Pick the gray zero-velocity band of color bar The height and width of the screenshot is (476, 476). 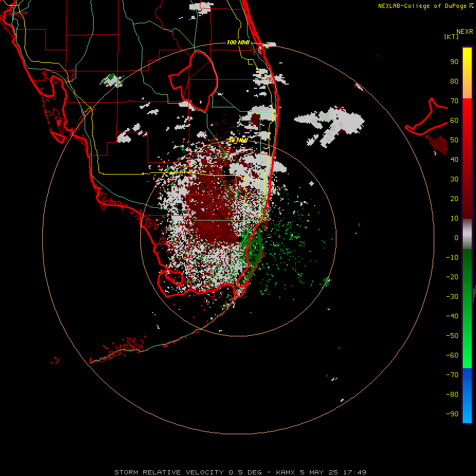(467, 234)
